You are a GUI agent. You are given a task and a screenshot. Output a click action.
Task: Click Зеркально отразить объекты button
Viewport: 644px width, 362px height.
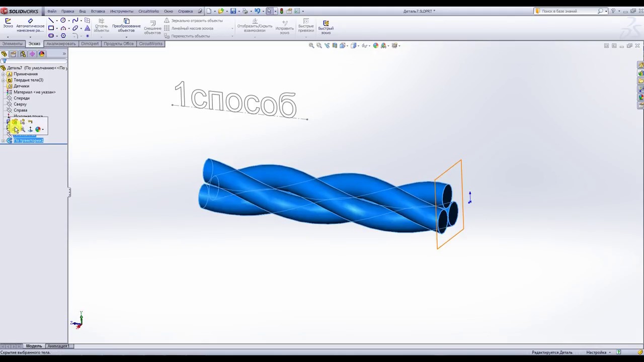click(193, 21)
